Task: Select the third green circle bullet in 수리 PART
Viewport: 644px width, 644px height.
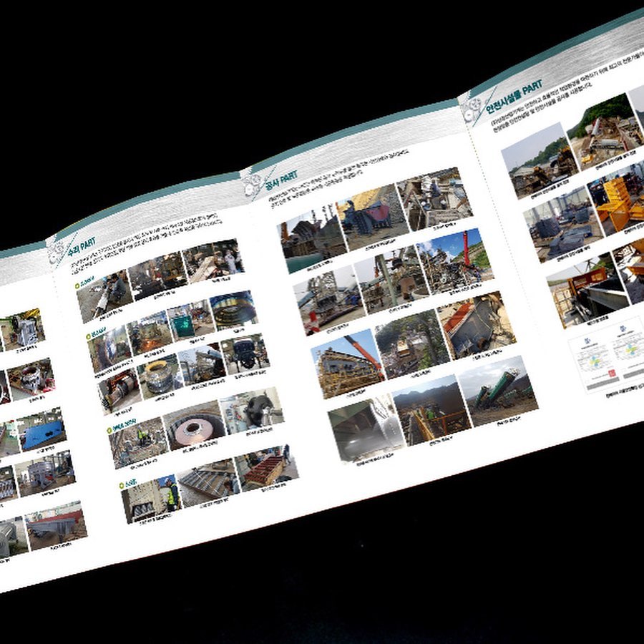Action: point(109,431)
